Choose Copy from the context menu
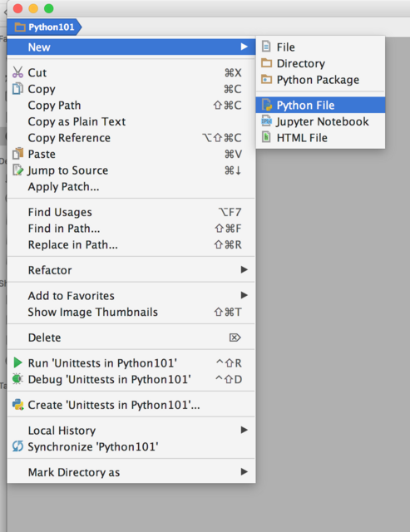The height and width of the screenshot is (532, 410). [131, 89]
